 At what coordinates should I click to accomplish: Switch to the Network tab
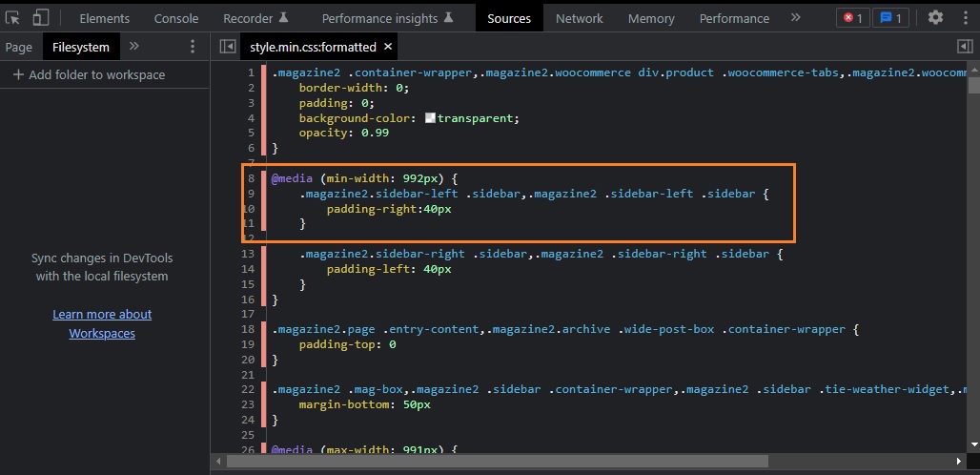click(x=580, y=19)
